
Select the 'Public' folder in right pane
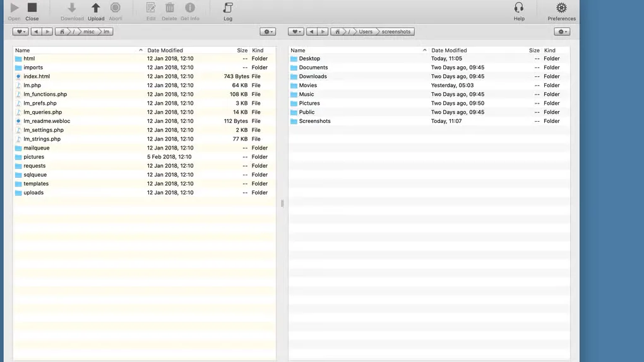pyautogui.click(x=429, y=112)
